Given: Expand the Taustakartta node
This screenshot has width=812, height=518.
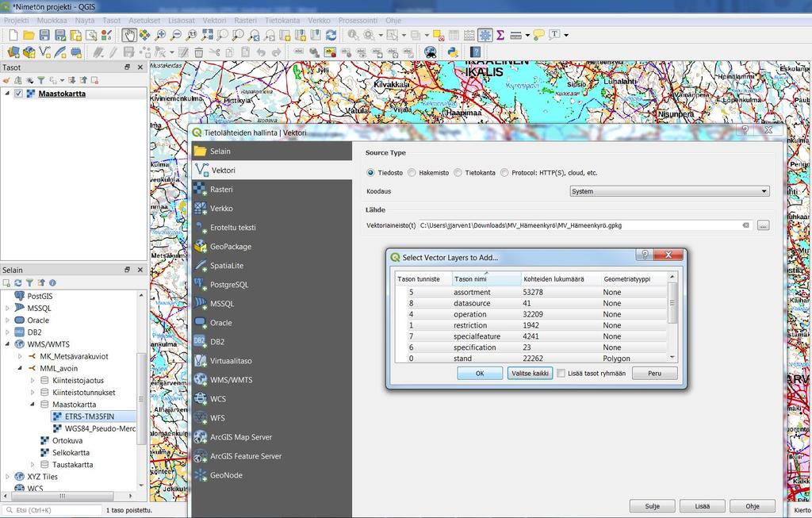Looking at the screenshot, I should pyautogui.click(x=32, y=465).
